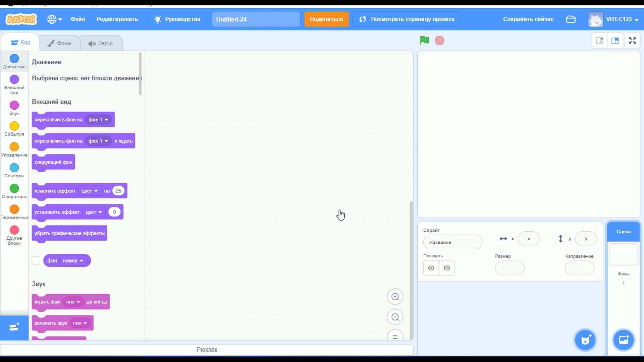Screen dimensions: 644x362
Task: Open цвет dropdown in установить эффект block
Action: tap(94, 212)
